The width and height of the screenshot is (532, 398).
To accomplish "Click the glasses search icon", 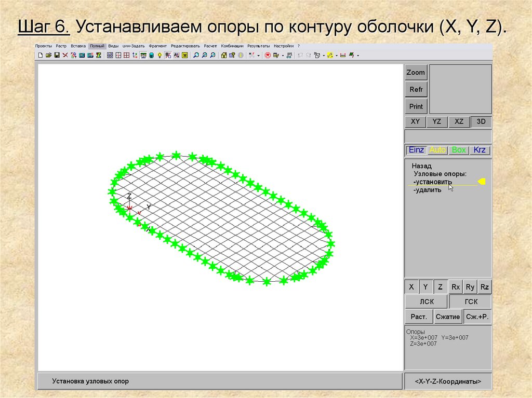I will [289, 55].
